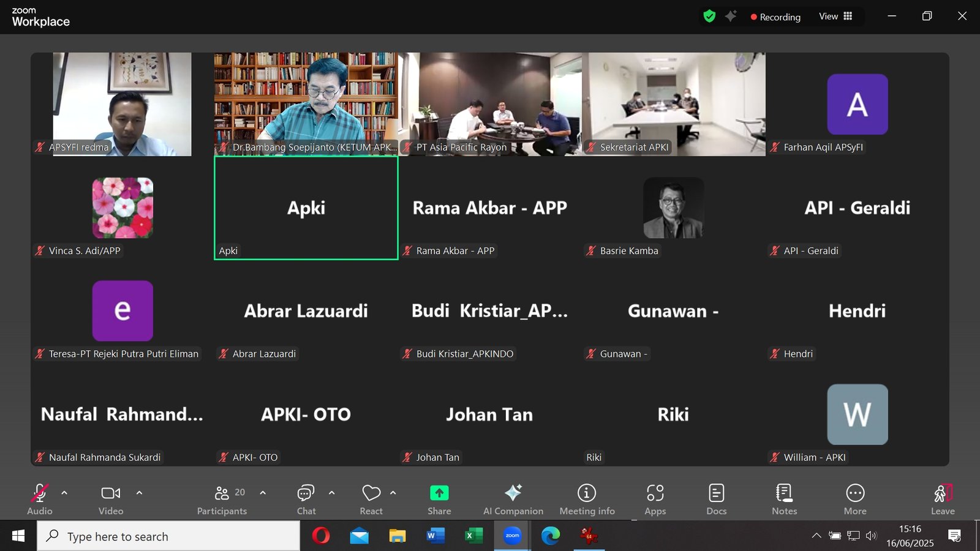Open Notes in the meeting toolbar

(x=785, y=499)
